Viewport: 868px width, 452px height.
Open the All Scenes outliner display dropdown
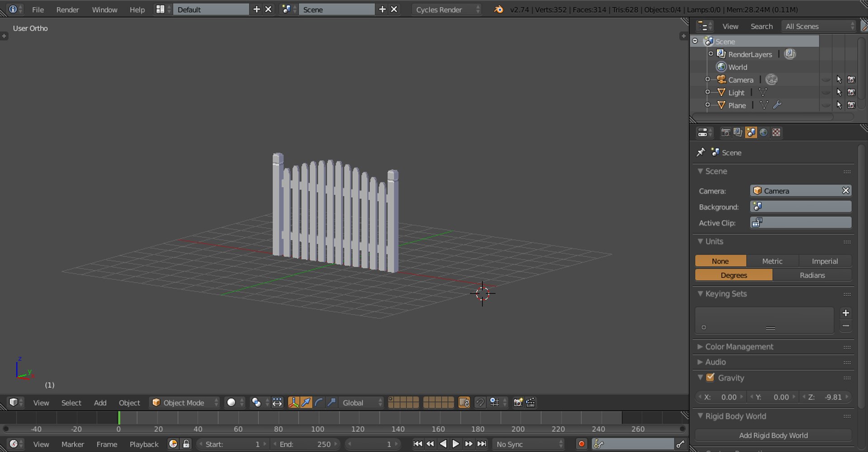click(819, 26)
